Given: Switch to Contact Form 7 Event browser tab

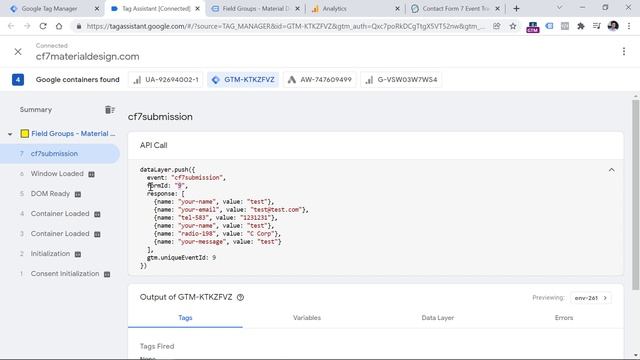Looking at the screenshot, I should (x=456, y=9).
